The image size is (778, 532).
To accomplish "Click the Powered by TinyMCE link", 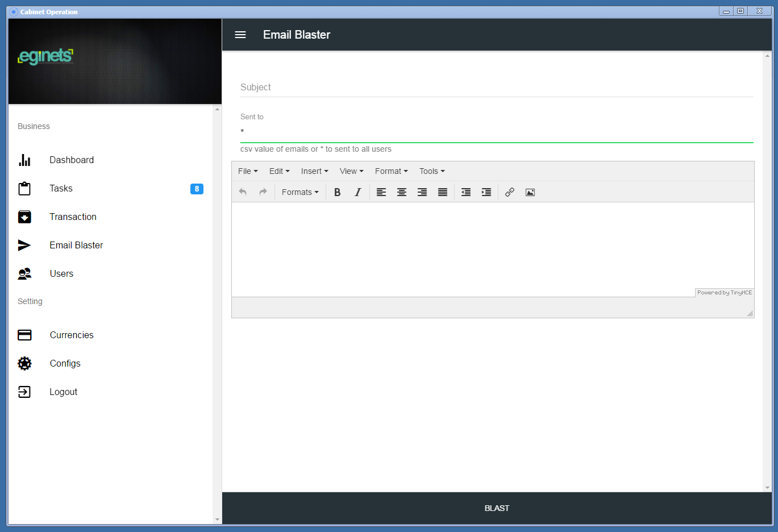I will pyautogui.click(x=725, y=293).
